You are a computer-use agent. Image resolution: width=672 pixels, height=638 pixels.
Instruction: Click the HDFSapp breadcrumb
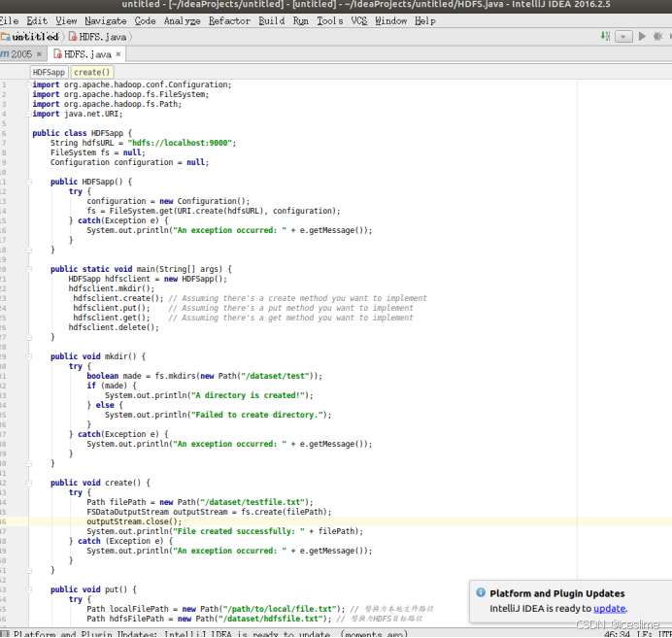coord(49,72)
